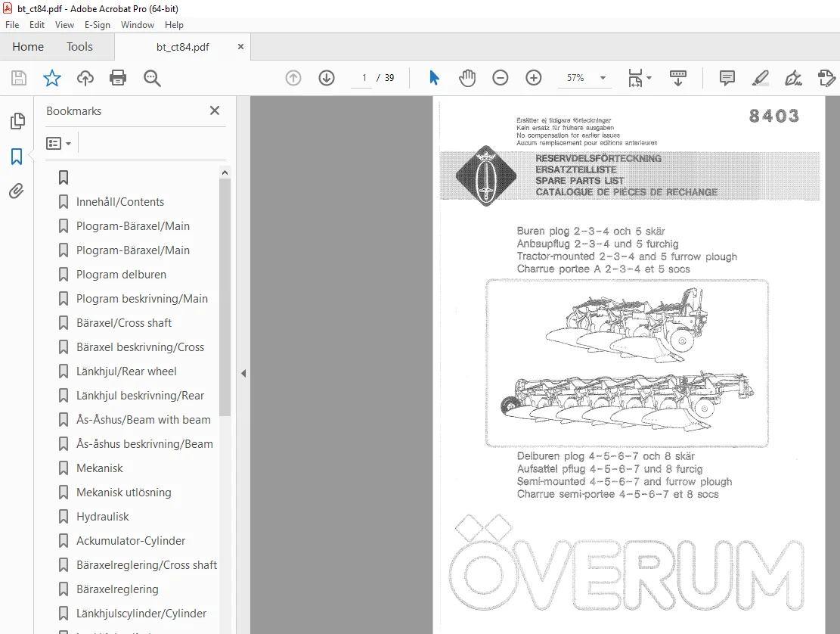Open the Plogram delburen bookmark

click(x=121, y=275)
